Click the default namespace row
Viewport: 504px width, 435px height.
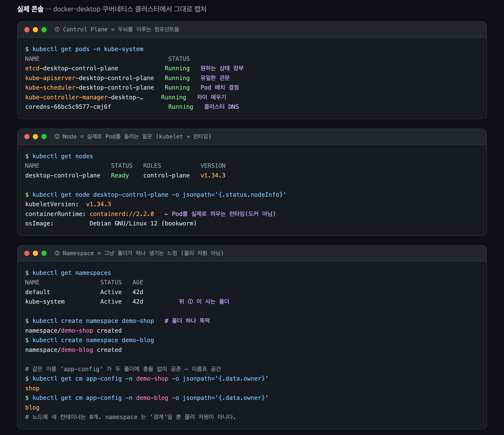[x=84, y=292]
